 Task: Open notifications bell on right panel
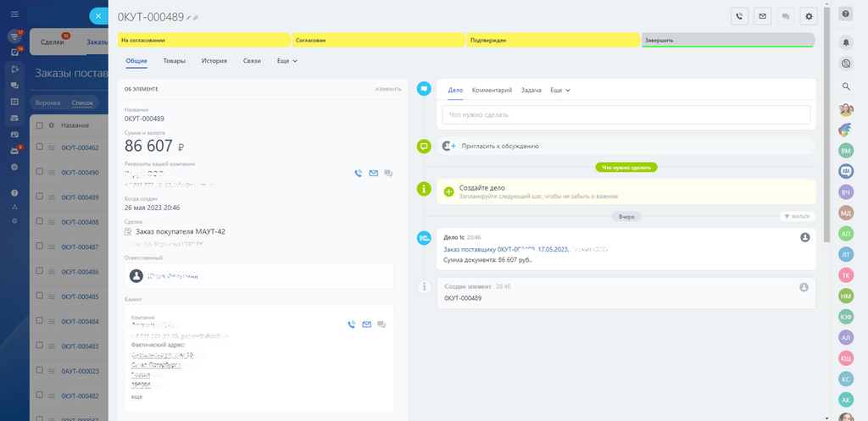pyautogui.click(x=845, y=42)
